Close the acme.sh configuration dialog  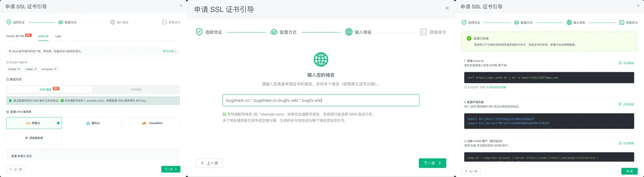(x=181, y=6)
